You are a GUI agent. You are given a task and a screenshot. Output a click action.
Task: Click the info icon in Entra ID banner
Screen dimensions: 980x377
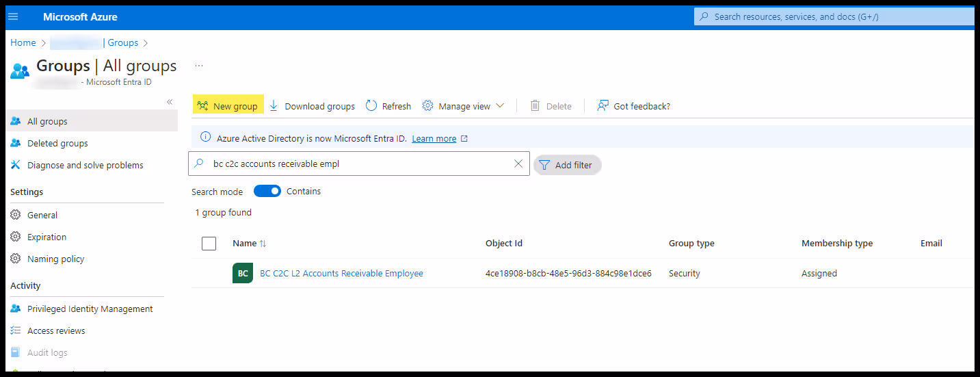coord(205,138)
